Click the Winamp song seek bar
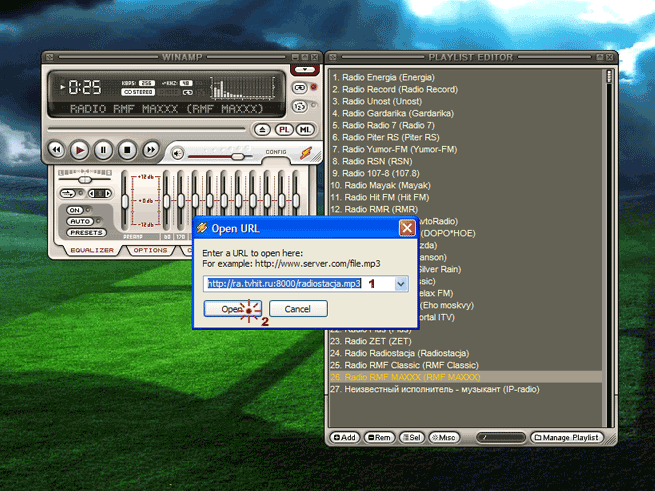This screenshot has height=491, width=655. [147, 130]
